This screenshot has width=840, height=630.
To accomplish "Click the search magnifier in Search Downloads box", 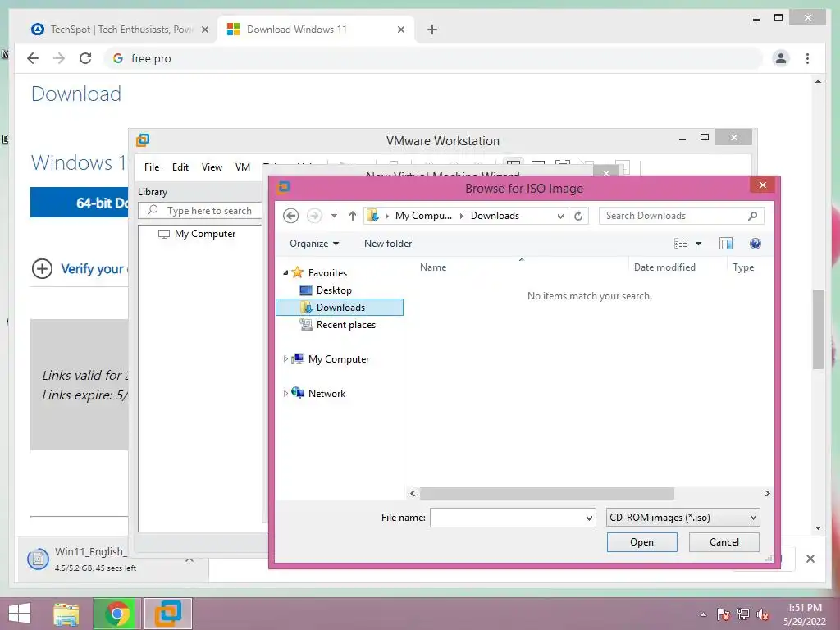I will [753, 216].
